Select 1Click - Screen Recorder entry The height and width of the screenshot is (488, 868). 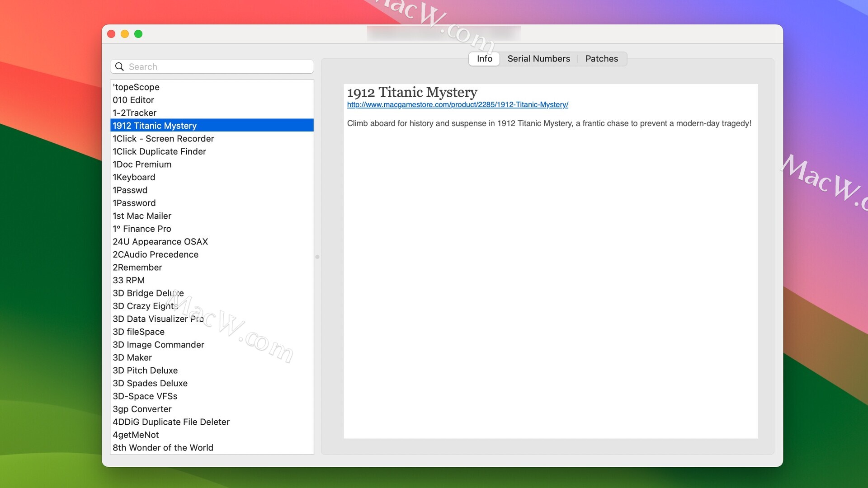(x=212, y=139)
